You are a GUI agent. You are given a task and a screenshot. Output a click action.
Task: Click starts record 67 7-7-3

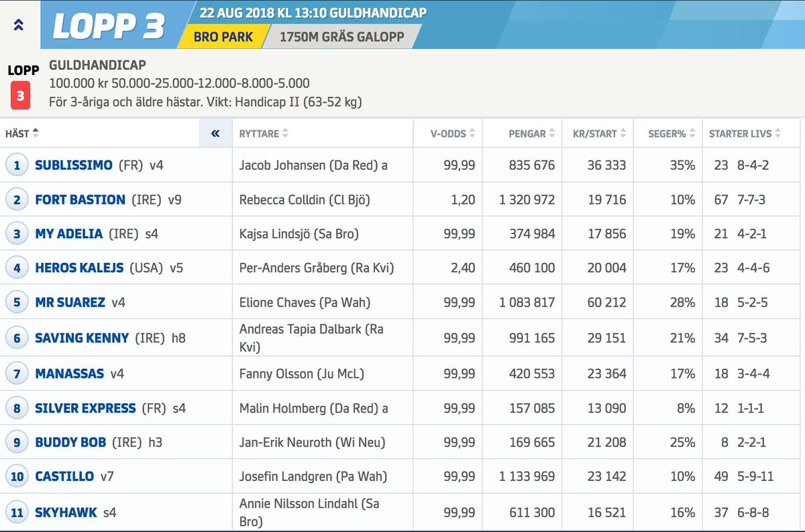point(739,199)
